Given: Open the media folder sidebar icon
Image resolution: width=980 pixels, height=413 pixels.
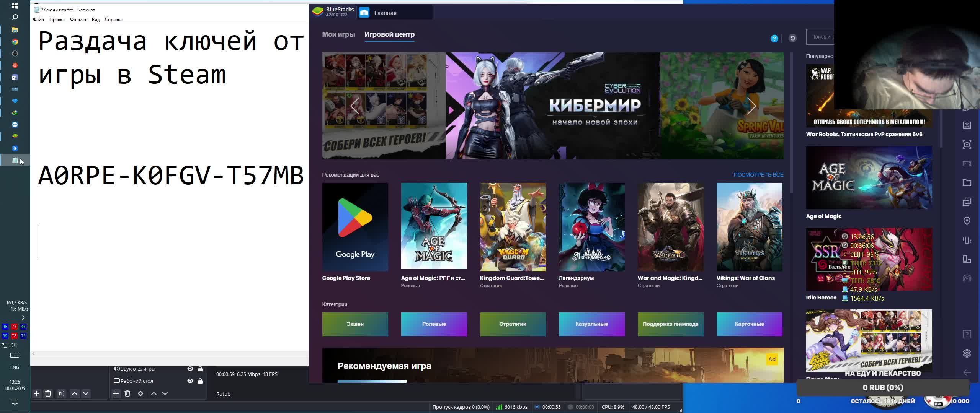Looking at the screenshot, I should click(x=967, y=183).
